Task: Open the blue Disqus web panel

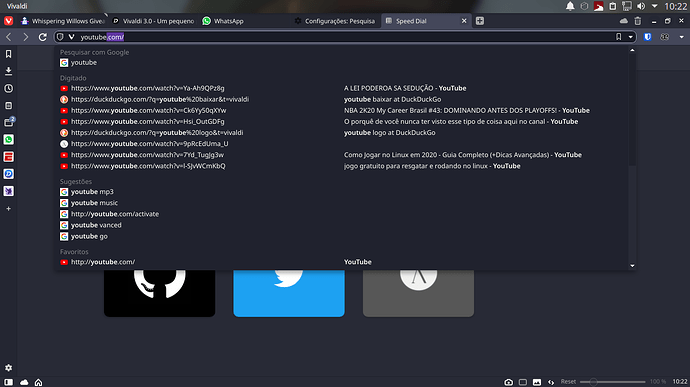Action: 8,174
